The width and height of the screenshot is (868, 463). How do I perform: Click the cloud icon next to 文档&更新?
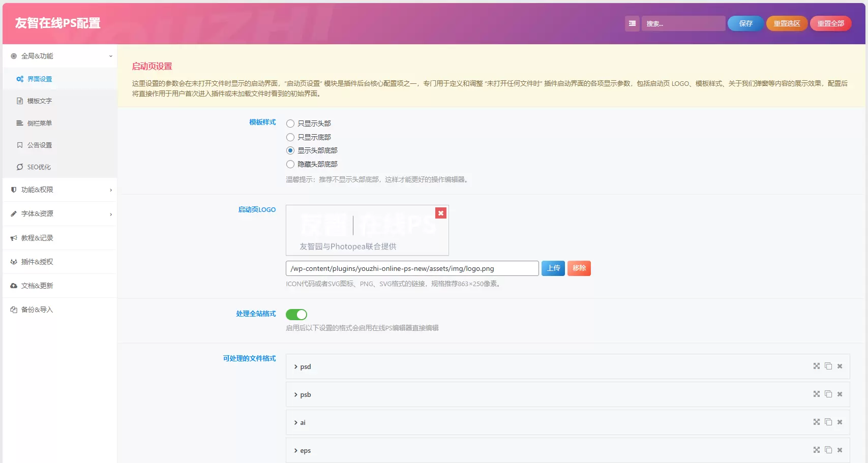coord(14,286)
